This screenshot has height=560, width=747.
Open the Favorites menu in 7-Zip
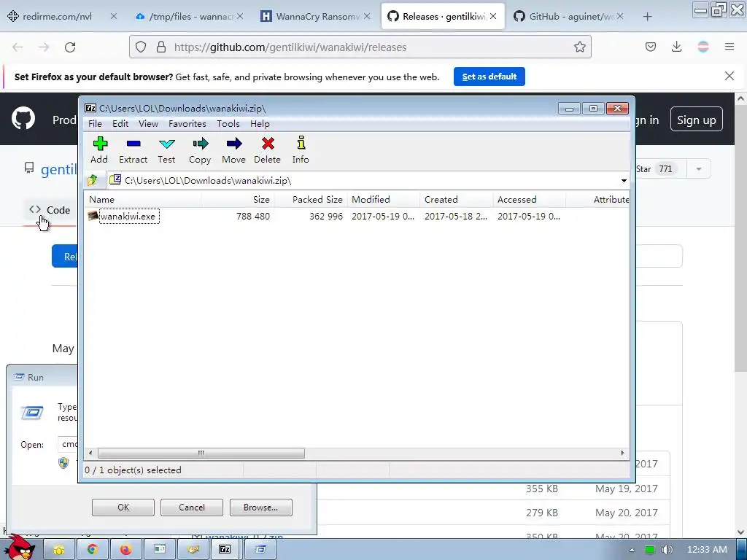(x=187, y=124)
